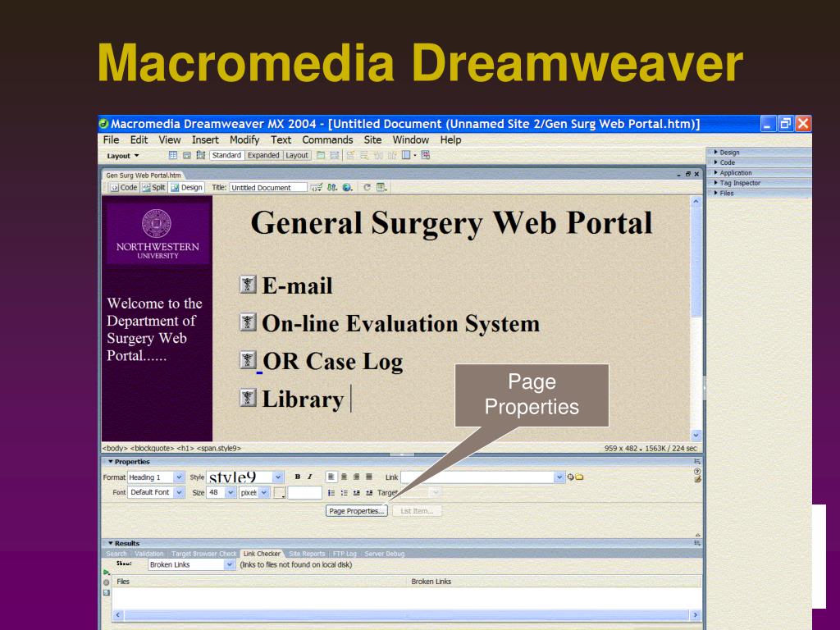Viewport: 840px width, 630px height.
Task: Switch to Code view
Action: tap(124, 188)
